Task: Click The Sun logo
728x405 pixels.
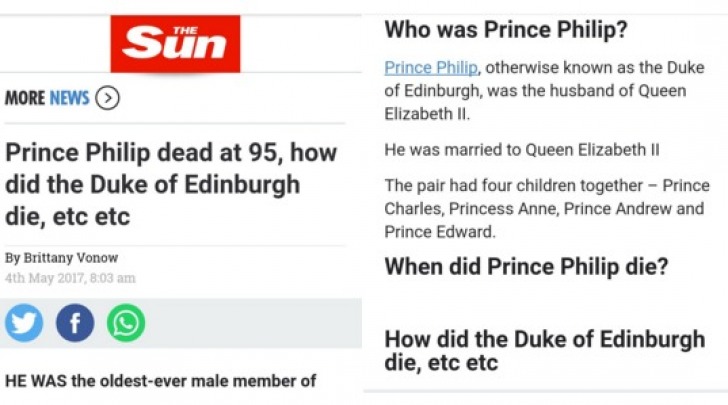Action: 175,44
